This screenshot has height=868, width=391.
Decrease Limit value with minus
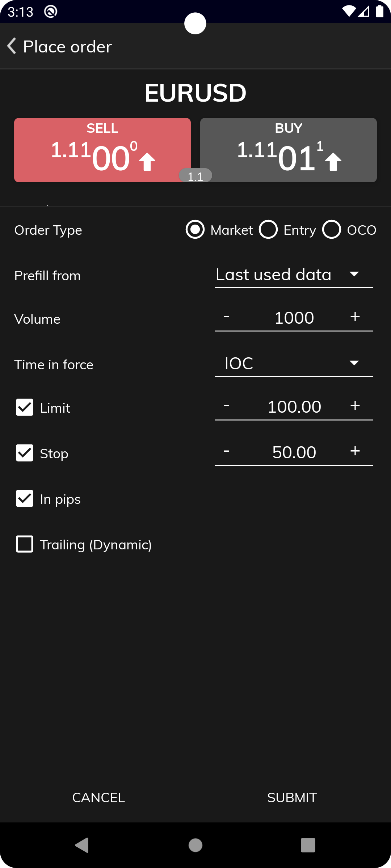coord(227,406)
